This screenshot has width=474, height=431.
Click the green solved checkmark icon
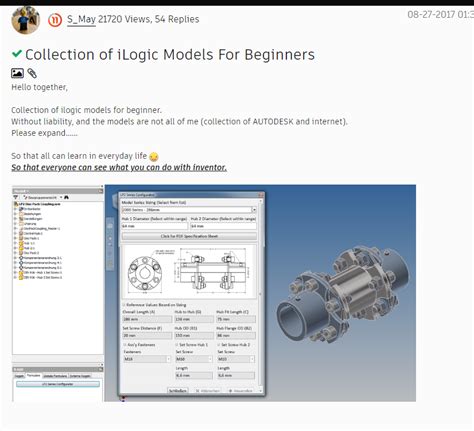pos(17,53)
